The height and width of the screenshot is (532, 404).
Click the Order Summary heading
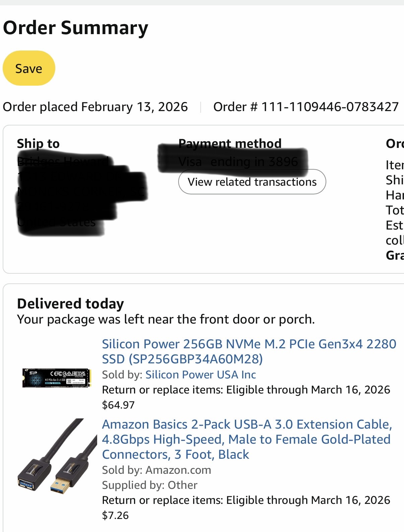75,27
